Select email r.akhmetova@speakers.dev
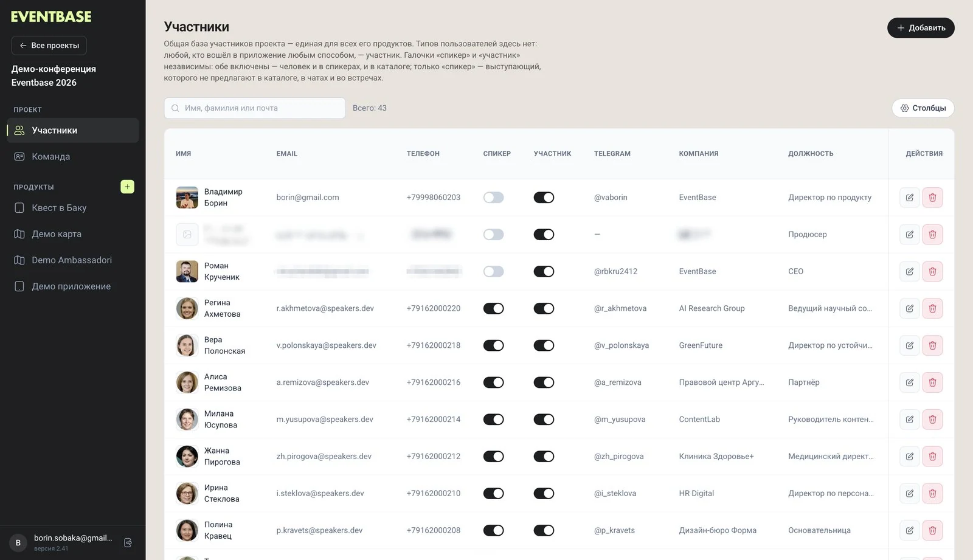973x560 pixels. [x=325, y=308]
